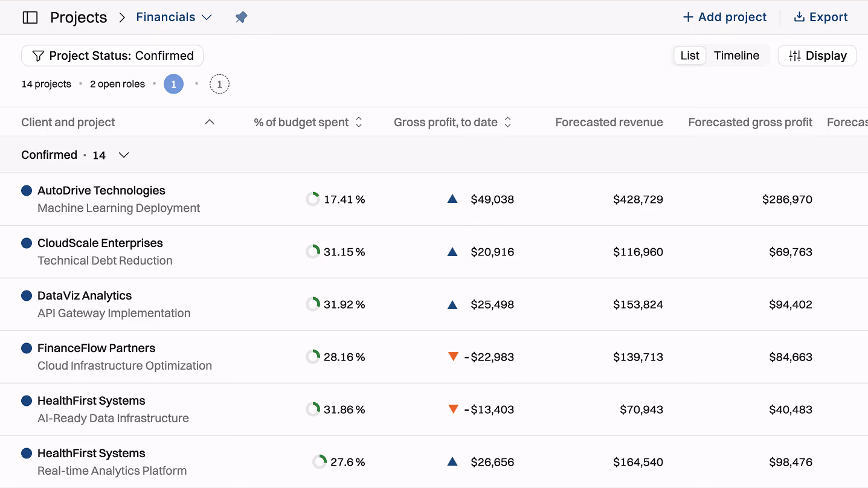Click the up triangle beside $25,498

(x=452, y=304)
